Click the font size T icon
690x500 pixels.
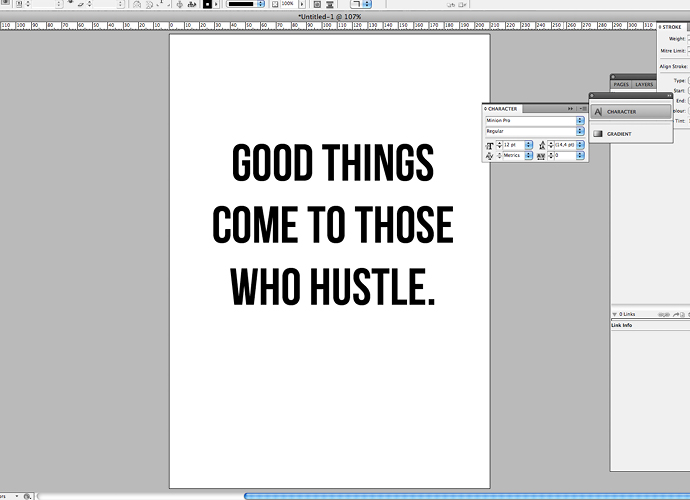coord(489,145)
